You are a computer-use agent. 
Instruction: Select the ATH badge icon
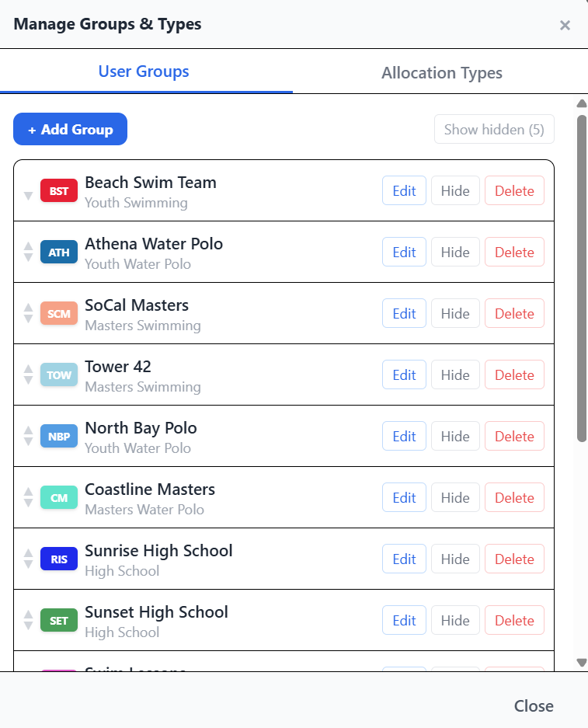pos(58,251)
